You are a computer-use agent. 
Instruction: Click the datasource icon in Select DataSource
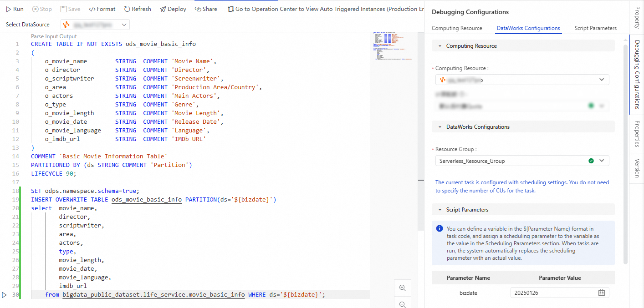pos(66,24)
